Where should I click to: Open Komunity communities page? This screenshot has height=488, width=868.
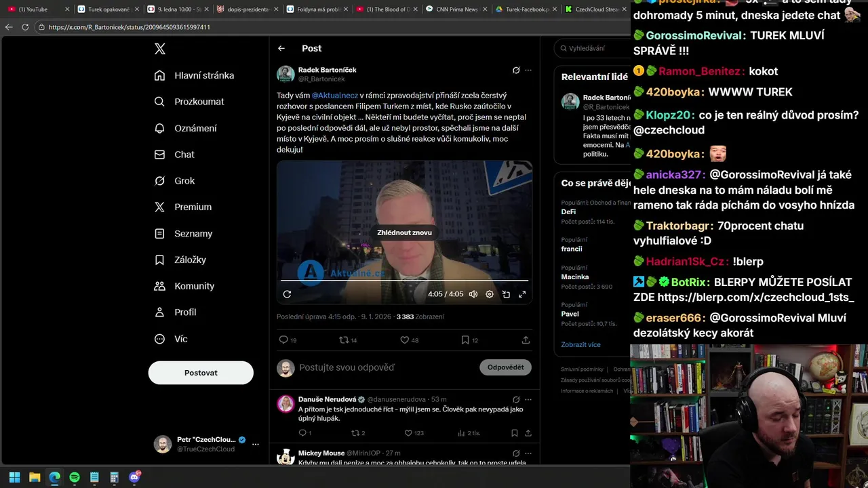184,286
